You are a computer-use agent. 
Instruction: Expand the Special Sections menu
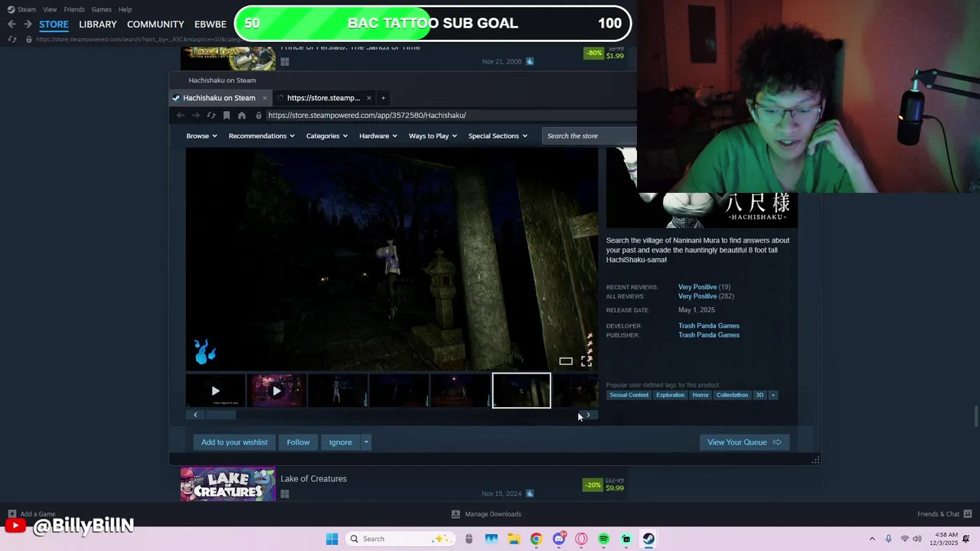pos(498,136)
